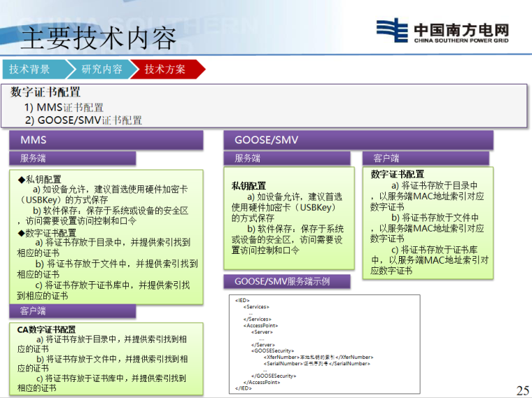Viewport: 532px width, 398px height.
Task: Click the XML IED code sample box
Action: click(323, 343)
